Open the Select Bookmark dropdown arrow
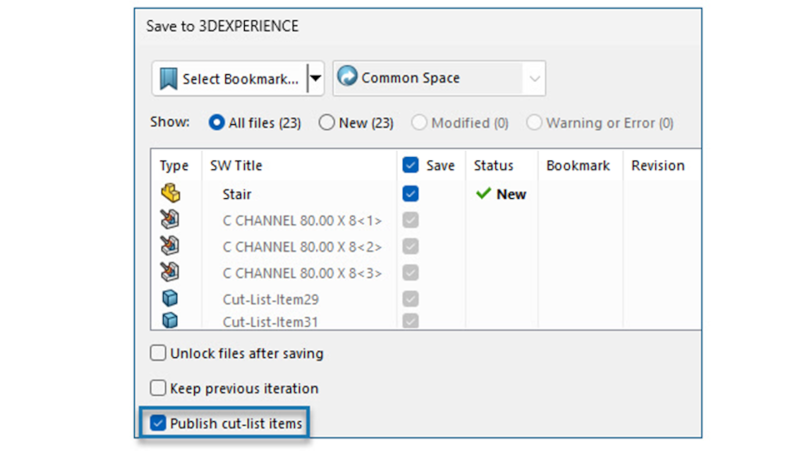Viewport: 800px width, 451px height. [x=315, y=78]
